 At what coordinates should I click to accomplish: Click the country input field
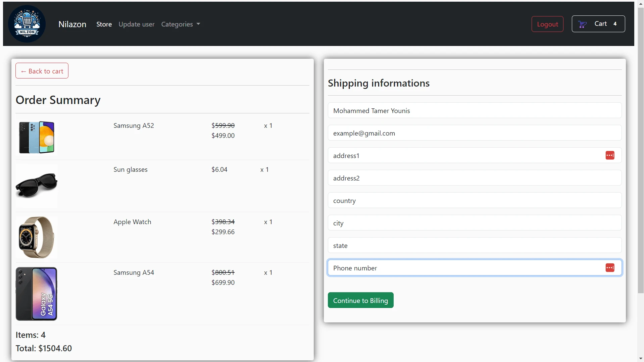tap(475, 200)
